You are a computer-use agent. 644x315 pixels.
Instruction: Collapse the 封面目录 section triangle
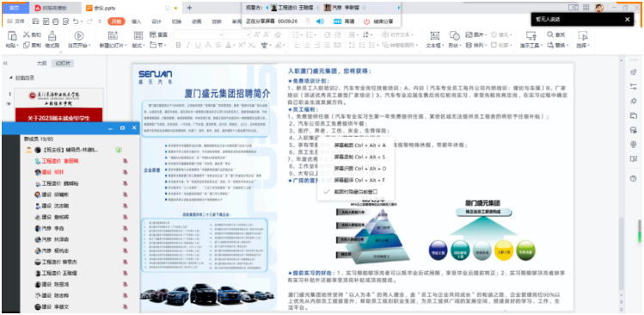pyautogui.click(x=10, y=78)
